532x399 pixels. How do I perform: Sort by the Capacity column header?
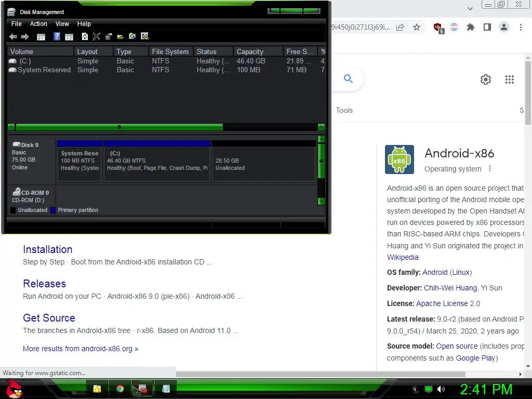(258, 51)
